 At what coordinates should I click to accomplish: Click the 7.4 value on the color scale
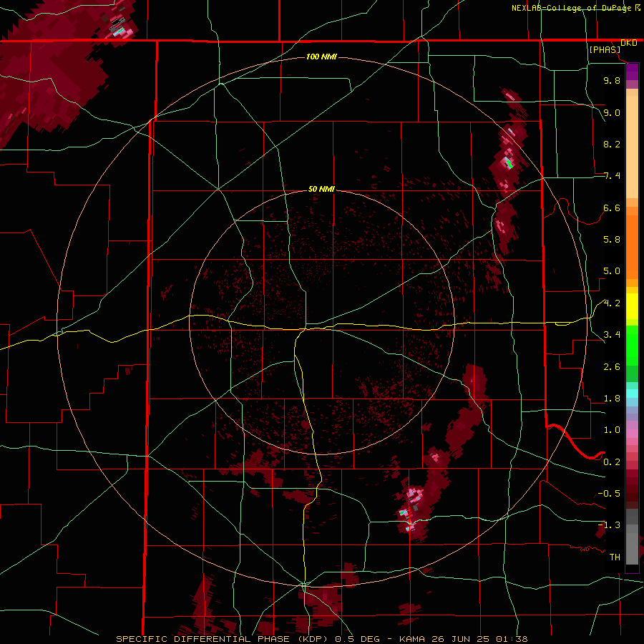click(x=612, y=176)
